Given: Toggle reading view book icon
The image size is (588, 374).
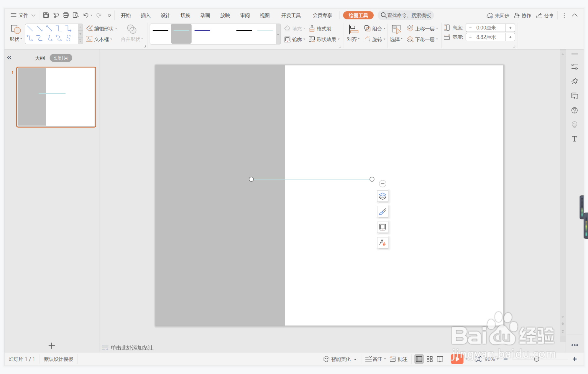Looking at the screenshot, I should click(x=440, y=359).
